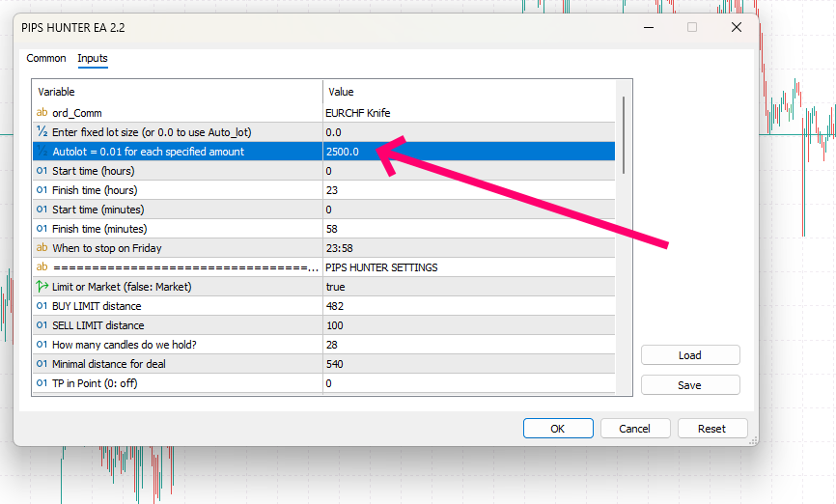Select Limit or Market (false: Market) label
This screenshot has height=504, width=836.
[122, 287]
